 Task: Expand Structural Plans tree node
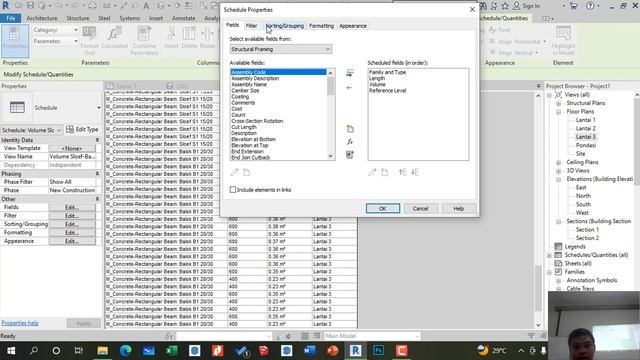558,103
